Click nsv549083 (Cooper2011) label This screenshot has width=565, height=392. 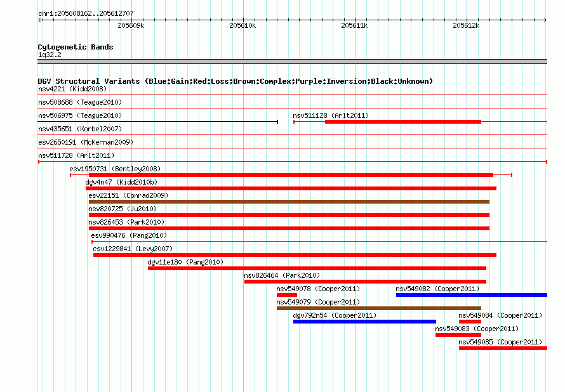point(477,329)
